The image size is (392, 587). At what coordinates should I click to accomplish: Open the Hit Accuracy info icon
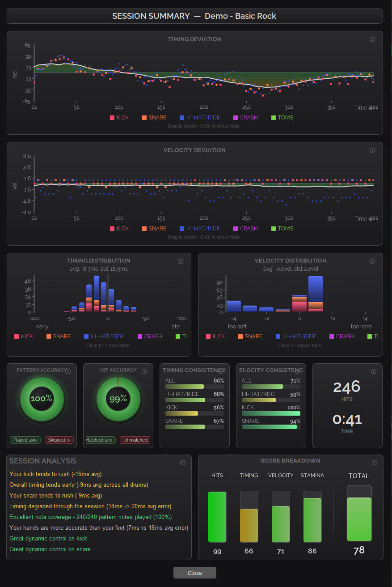point(144,371)
